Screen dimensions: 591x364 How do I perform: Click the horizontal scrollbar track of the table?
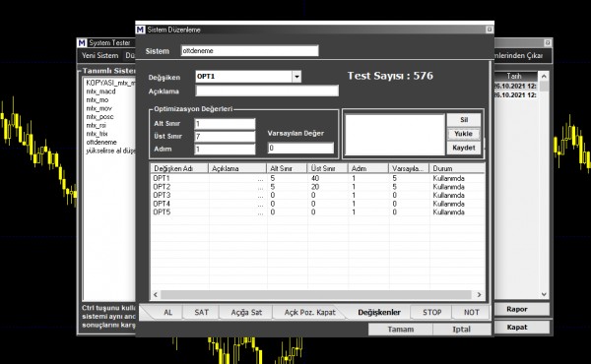point(316,295)
